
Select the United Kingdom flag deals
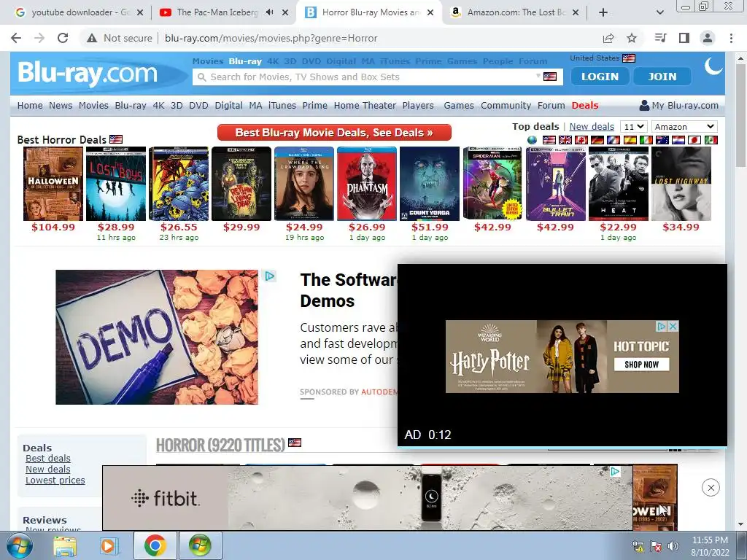[x=565, y=140]
